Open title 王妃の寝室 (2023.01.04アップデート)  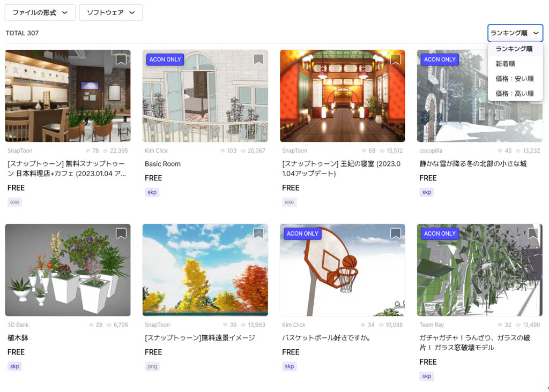tap(342, 169)
